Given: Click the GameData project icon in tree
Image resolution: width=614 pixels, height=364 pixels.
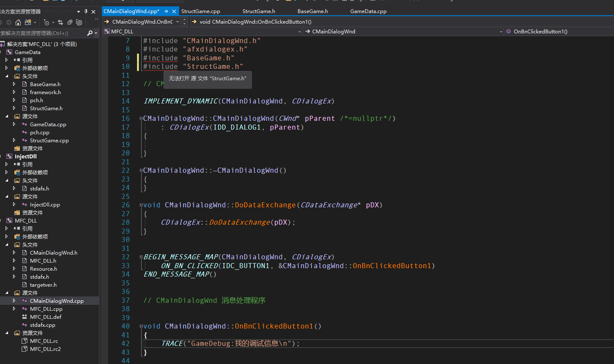Looking at the screenshot, I should (x=10, y=52).
